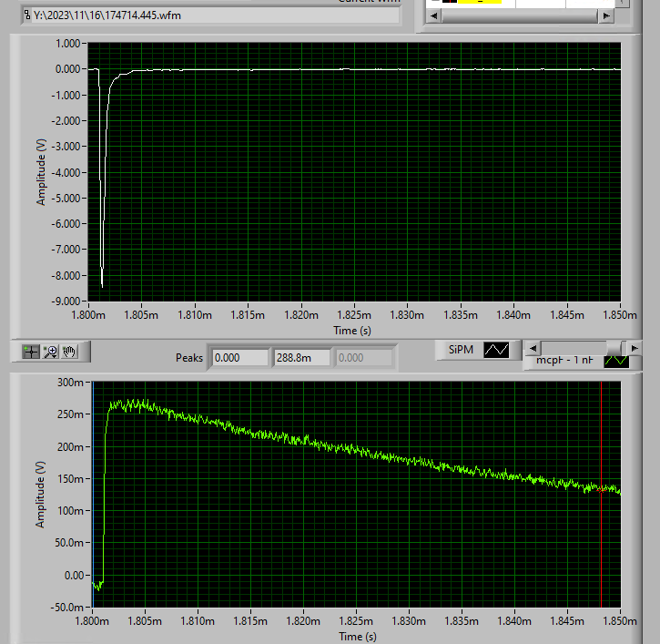This screenshot has width=660, height=644.
Task: Click the 300m y-axis maximum of lower graph
Action: point(70,383)
